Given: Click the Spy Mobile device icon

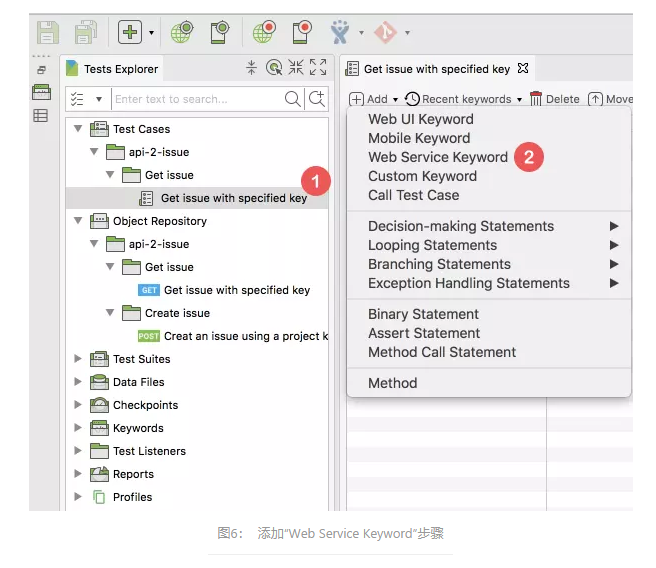Looking at the screenshot, I should (220, 32).
